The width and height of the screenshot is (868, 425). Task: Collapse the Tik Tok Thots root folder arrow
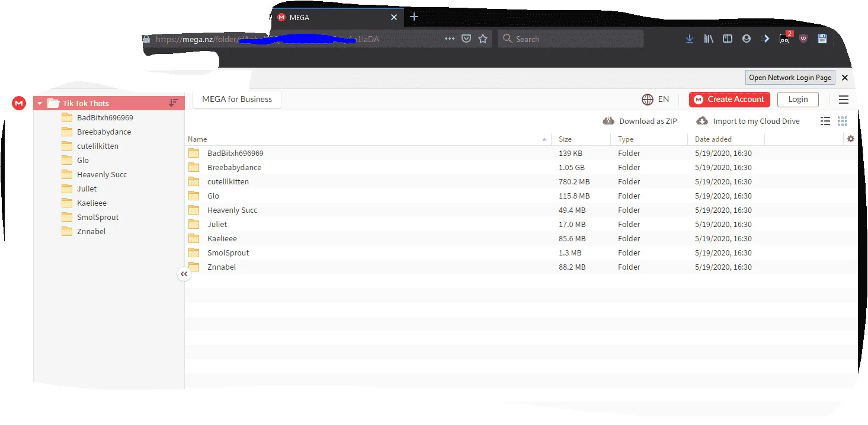(40, 103)
